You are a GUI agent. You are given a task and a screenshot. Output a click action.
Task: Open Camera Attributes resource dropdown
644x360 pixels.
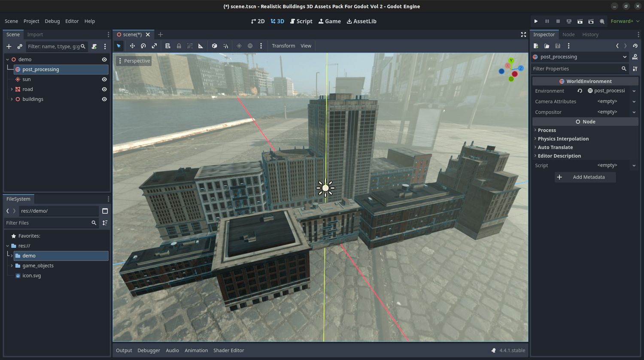[x=634, y=102]
